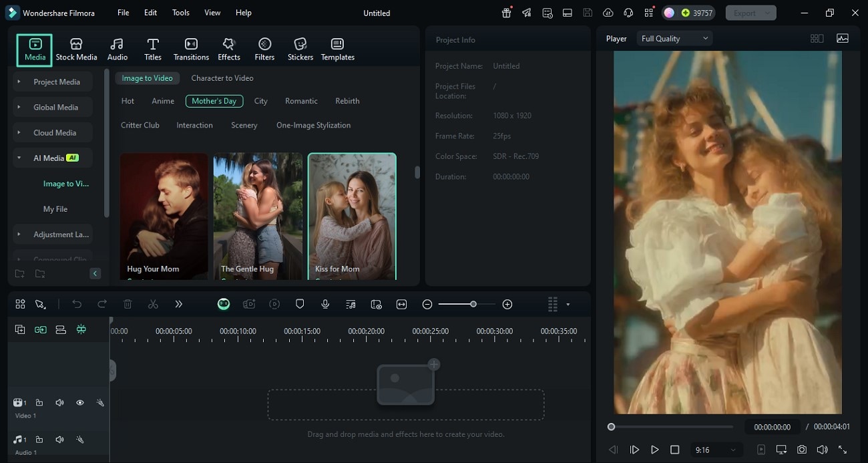Mute the Audio 1 track
This screenshot has width=868, height=463.
pyautogui.click(x=59, y=440)
